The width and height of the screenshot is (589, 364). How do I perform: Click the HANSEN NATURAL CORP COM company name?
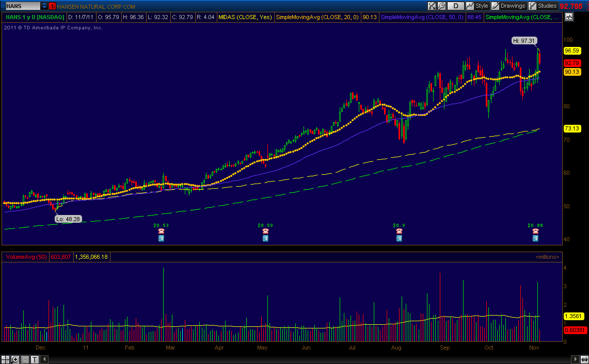click(x=96, y=6)
